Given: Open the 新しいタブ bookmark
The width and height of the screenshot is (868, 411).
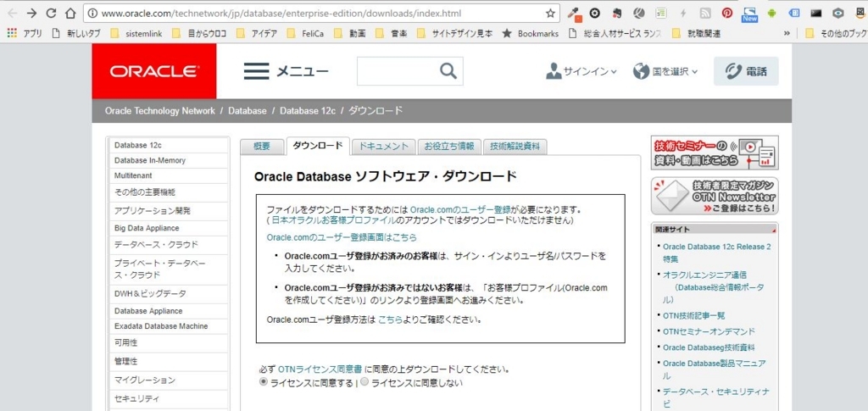Looking at the screenshot, I should click(75, 34).
